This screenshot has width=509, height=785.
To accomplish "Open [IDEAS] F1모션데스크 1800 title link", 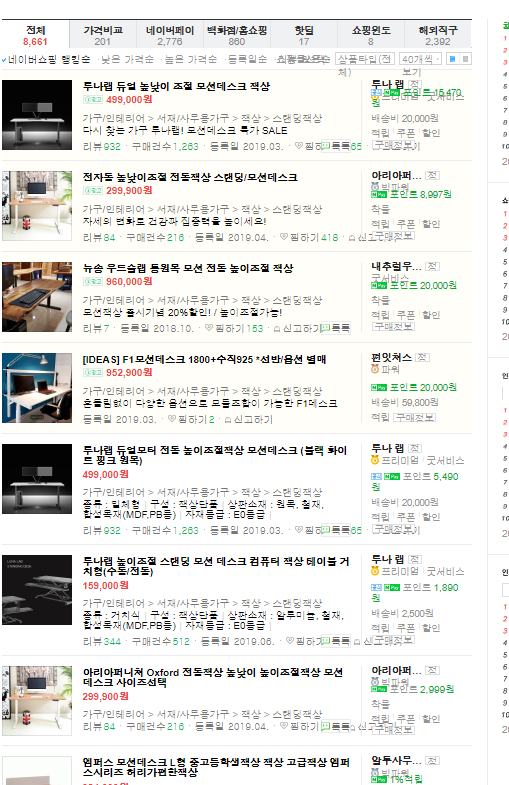I will coord(204,359).
